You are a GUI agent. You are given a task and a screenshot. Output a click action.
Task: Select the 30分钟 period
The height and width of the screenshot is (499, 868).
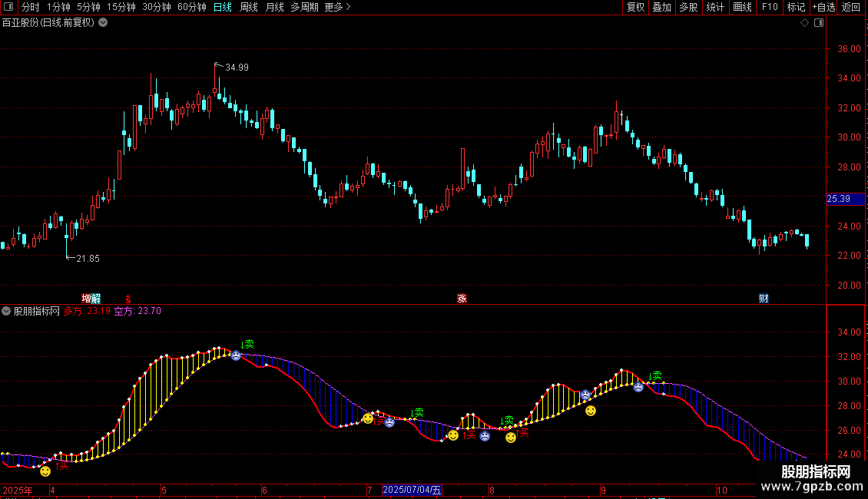(x=156, y=7)
